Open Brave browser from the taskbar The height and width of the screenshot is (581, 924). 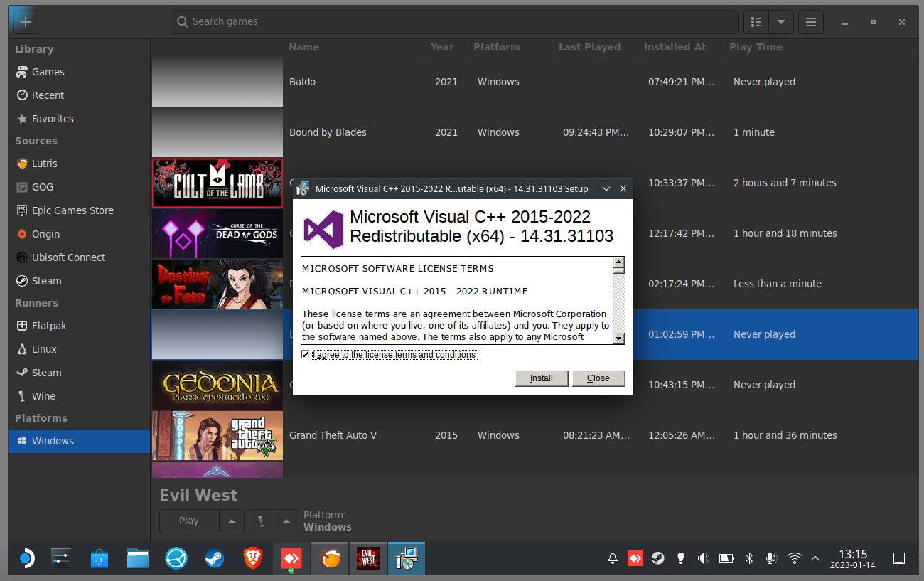[253, 559]
